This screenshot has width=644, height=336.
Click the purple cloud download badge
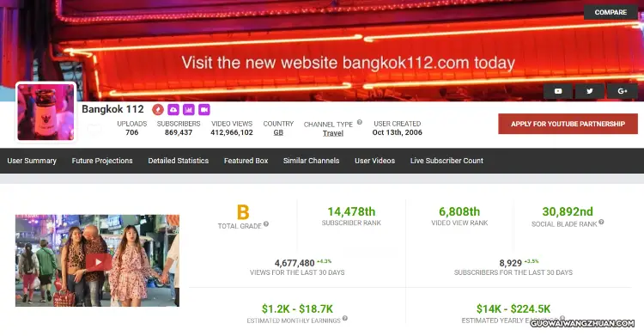[173, 109]
